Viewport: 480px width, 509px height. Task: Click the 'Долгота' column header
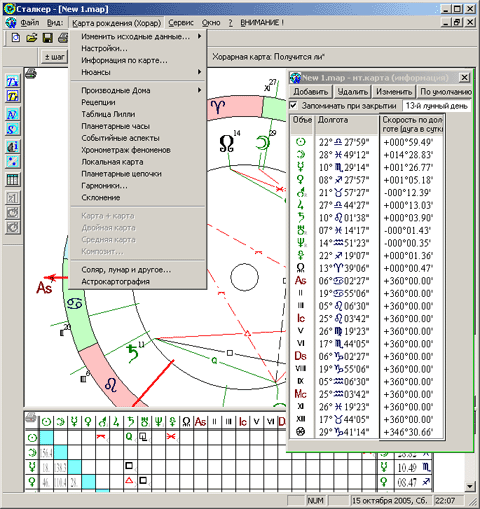coord(347,125)
